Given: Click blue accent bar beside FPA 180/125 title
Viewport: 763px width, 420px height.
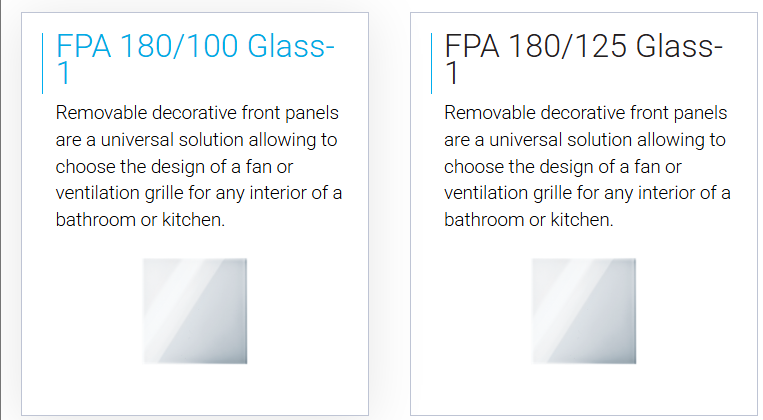Looking at the screenshot, I should click(432, 63).
